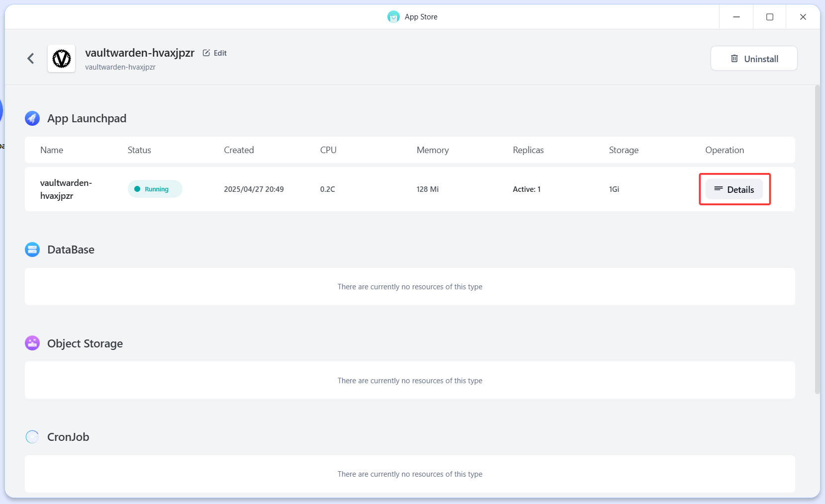Click the App Launchpad rocket icon
825x504 pixels.
click(32, 118)
